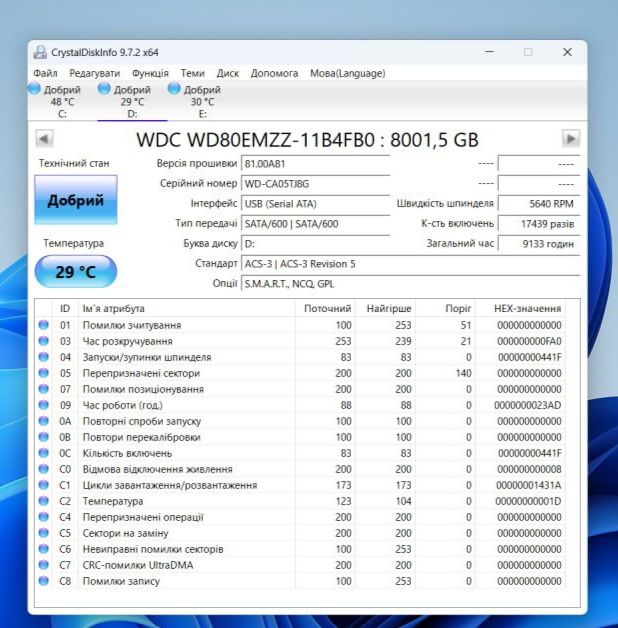The width and height of the screenshot is (618, 628).
Task: Click the HEX-значення column header
Action: coord(521,308)
